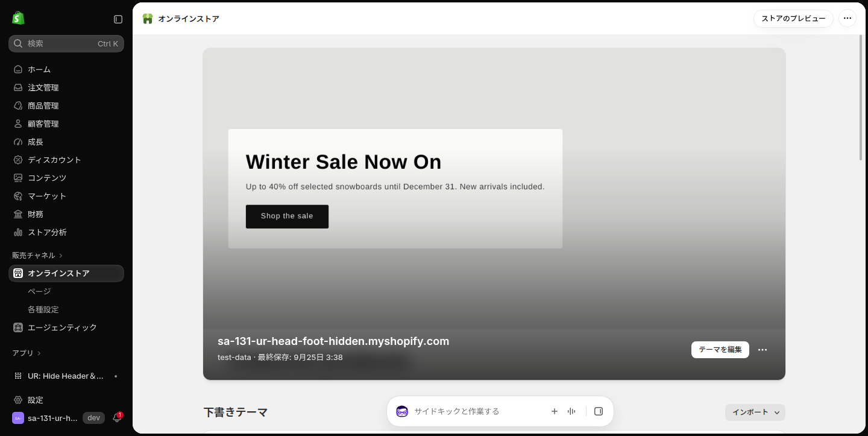Click the sa-131-ur-head-foot-hidden.myshopify.com text
The height and width of the screenshot is (436, 868).
click(333, 341)
